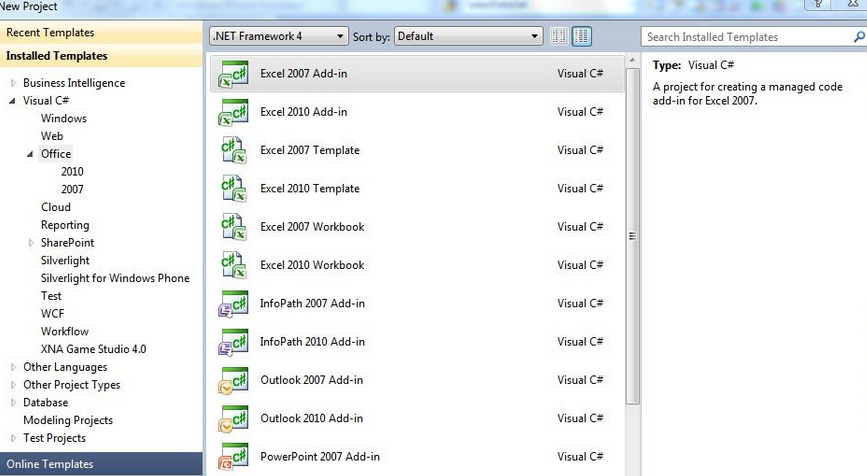Select the Cloud category
Screen dimensions: 867x476
pos(56,207)
